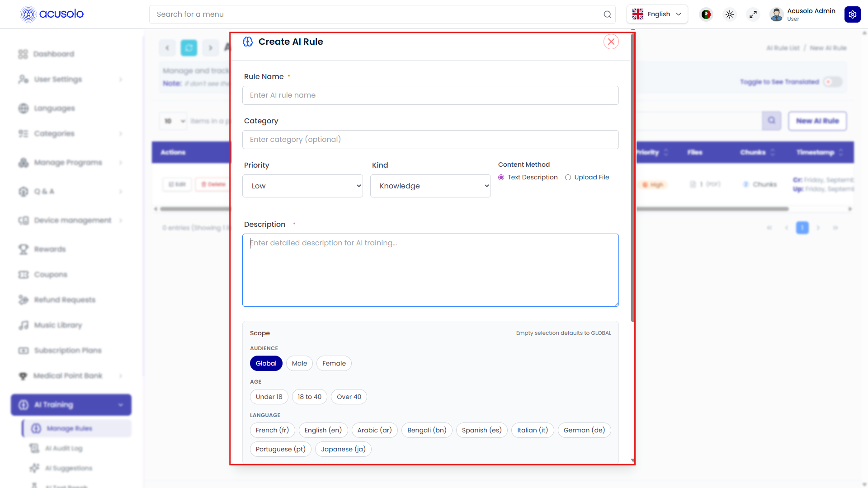Open the blue settings gear button

852,14
